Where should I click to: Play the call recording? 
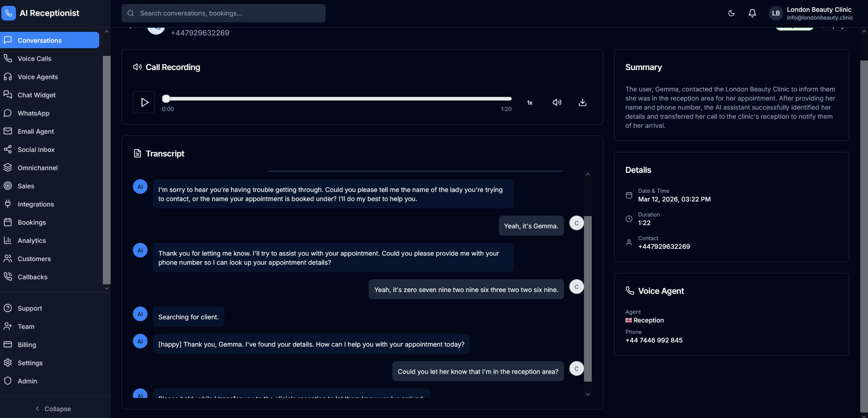pos(144,102)
